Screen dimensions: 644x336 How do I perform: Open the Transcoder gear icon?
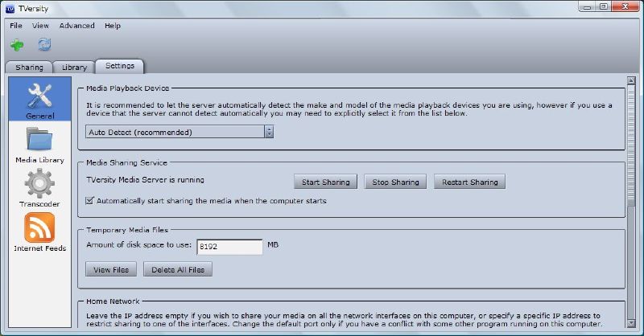39,183
